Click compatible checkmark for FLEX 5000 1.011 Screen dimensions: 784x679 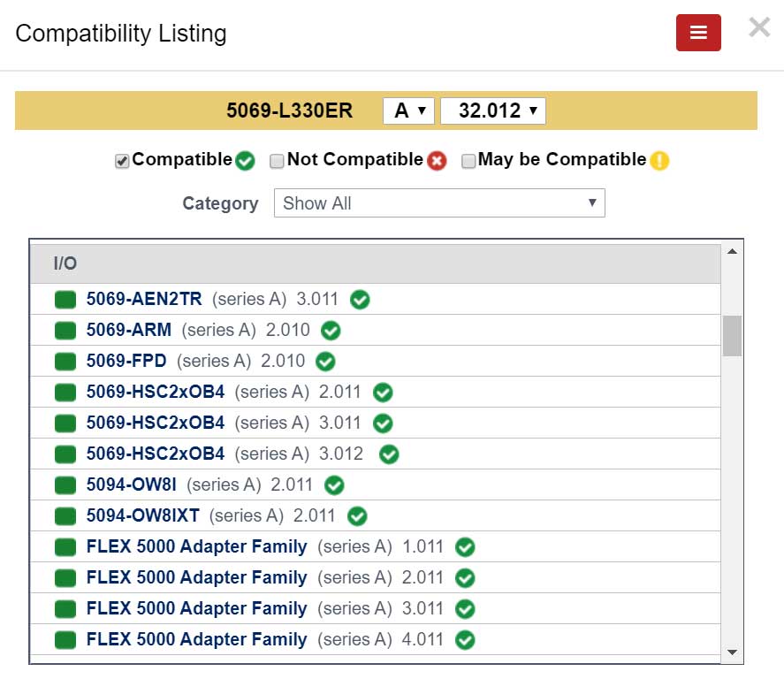pyautogui.click(x=465, y=547)
